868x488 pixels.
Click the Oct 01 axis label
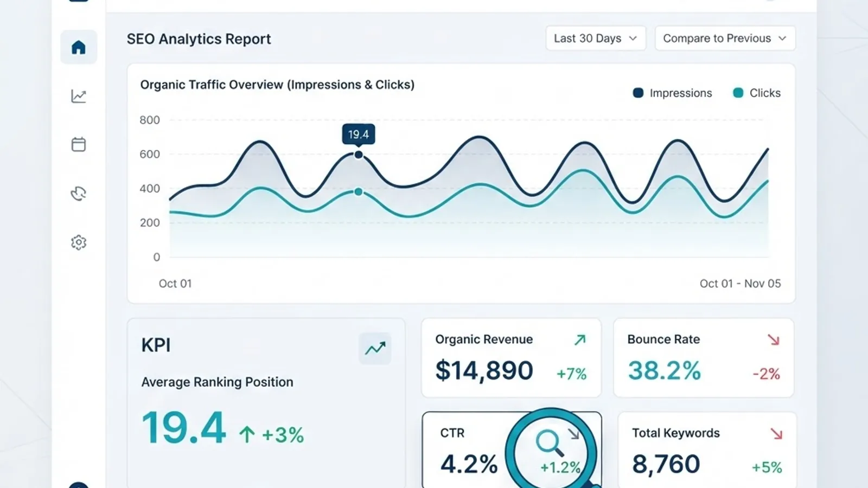[175, 284]
